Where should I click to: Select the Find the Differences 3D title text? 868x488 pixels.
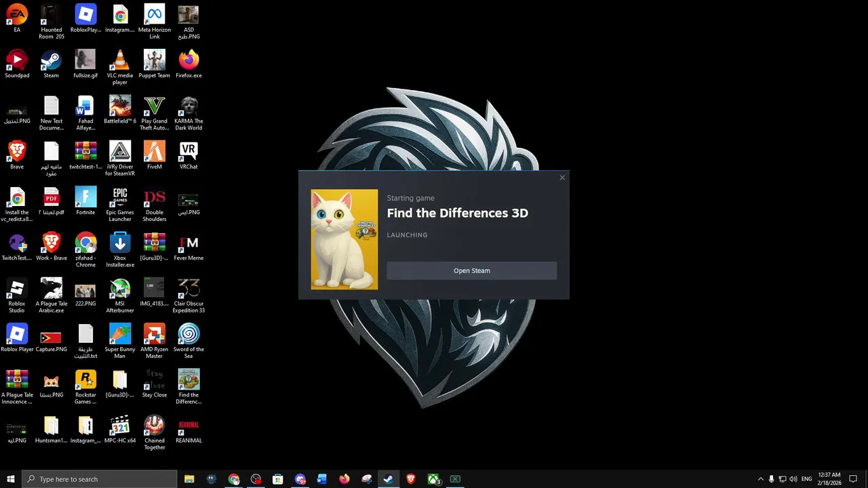click(457, 213)
